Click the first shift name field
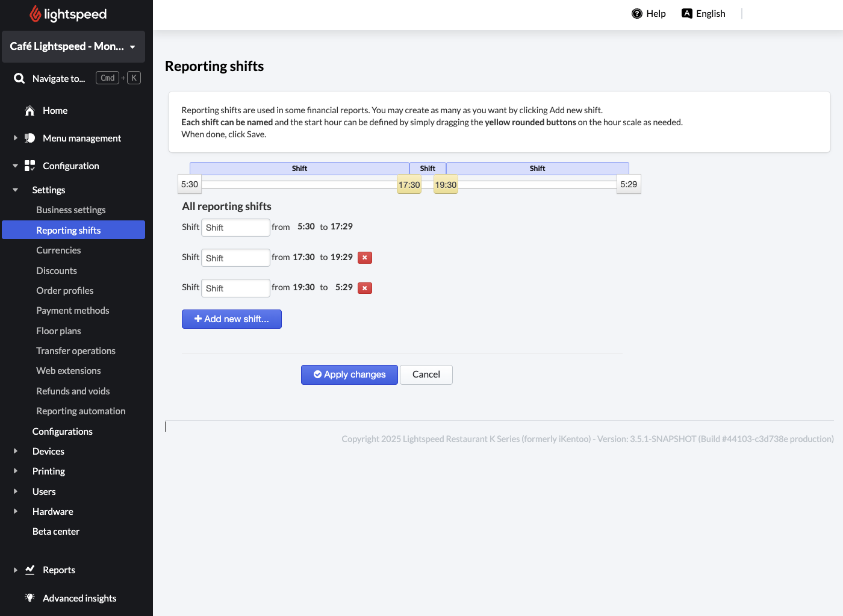This screenshot has height=616, width=843. pyautogui.click(x=235, y=228)
